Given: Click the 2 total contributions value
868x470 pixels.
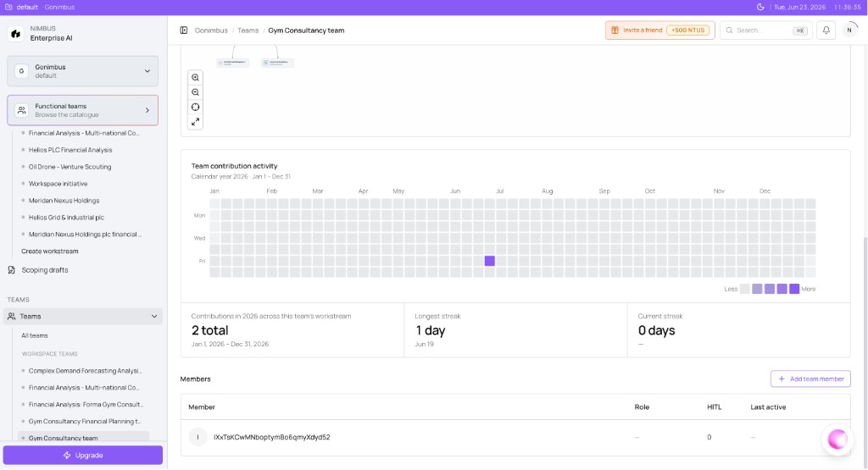Looking at the screenshot, I should point(210,330).
